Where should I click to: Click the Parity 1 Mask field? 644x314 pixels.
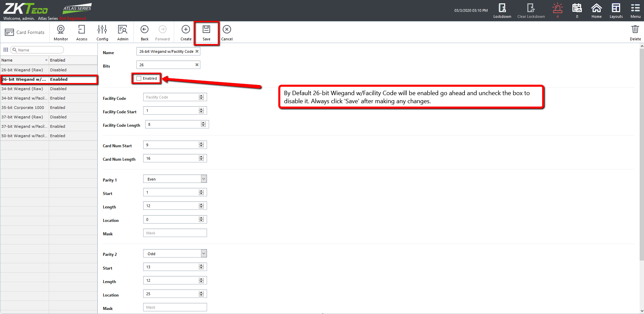[x=175, y=233]
